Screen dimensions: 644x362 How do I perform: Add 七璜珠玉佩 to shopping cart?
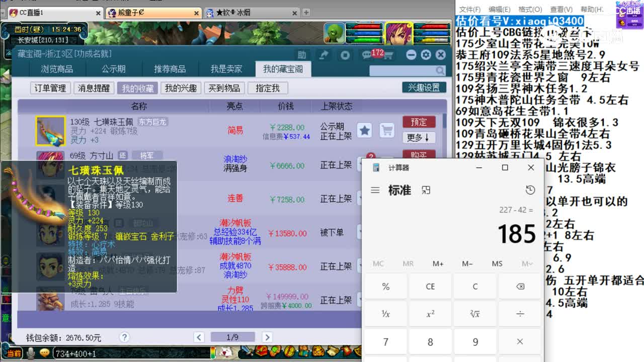click(x=387, y=131)
